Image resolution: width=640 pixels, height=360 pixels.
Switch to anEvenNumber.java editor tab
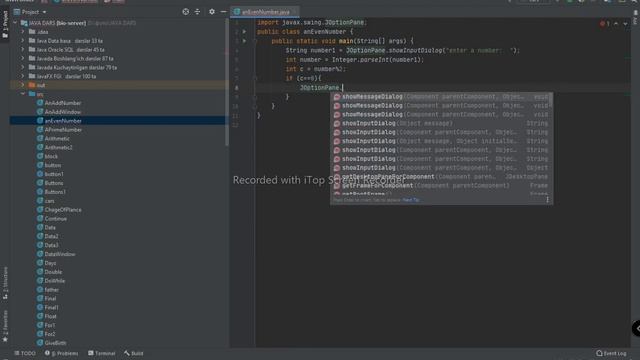click(265, 12)
